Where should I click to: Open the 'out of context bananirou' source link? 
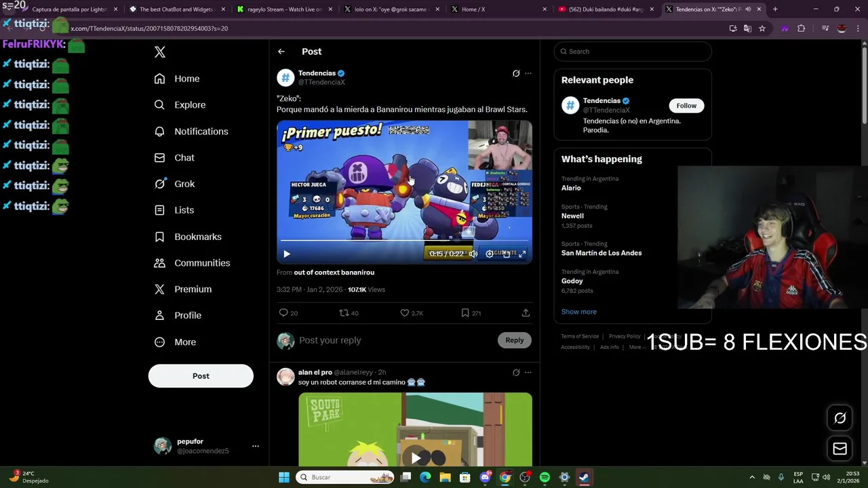334,272
